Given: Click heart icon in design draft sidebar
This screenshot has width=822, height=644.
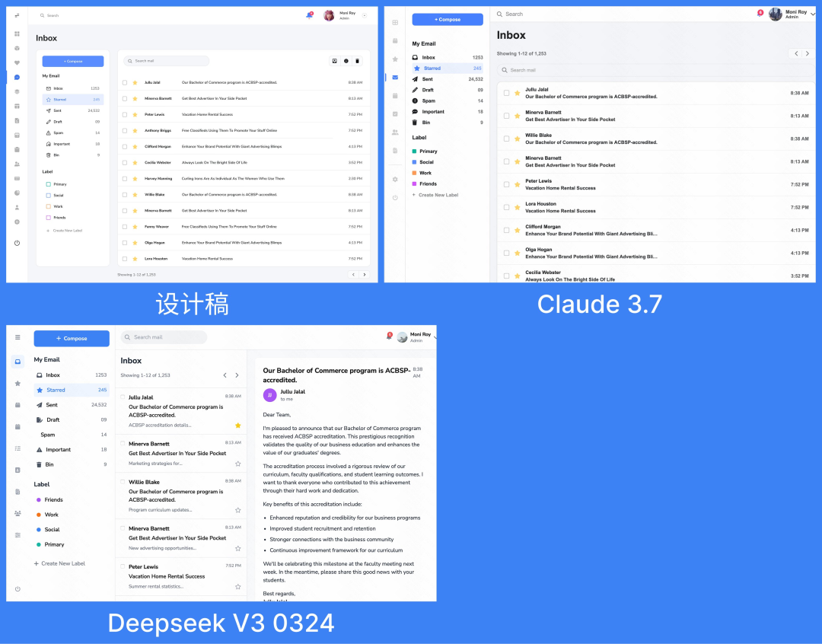Looking at the screenshot, I should 17,62.
